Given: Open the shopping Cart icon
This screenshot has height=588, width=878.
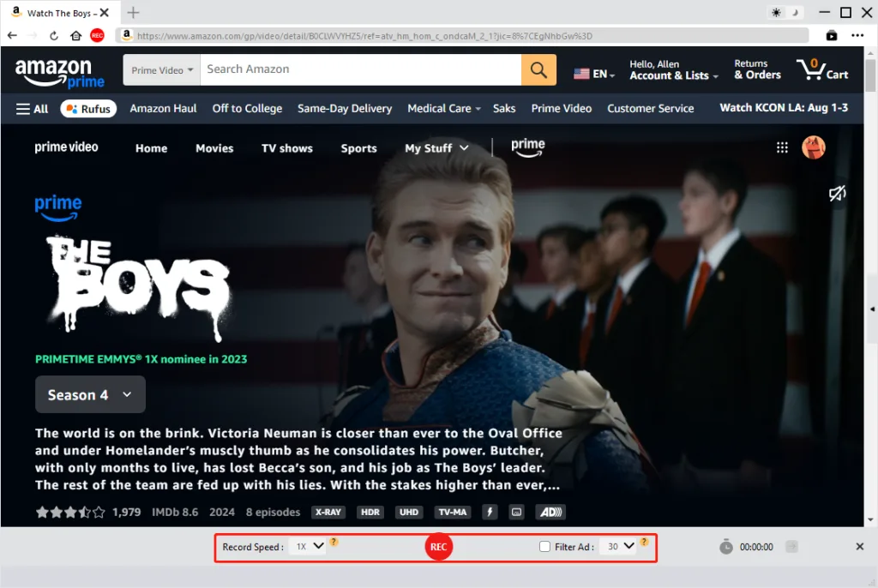Looking at the screenshot, I should [822, 69].
